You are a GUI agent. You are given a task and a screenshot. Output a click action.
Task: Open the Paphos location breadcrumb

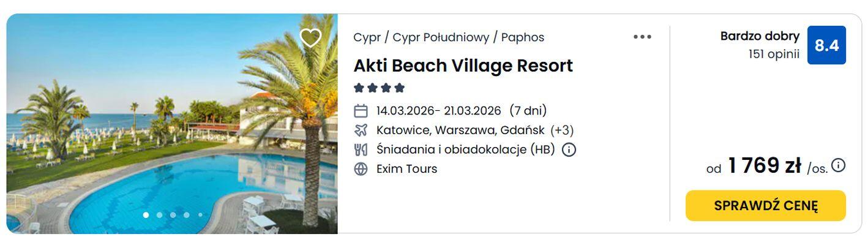tap(522, 37)
